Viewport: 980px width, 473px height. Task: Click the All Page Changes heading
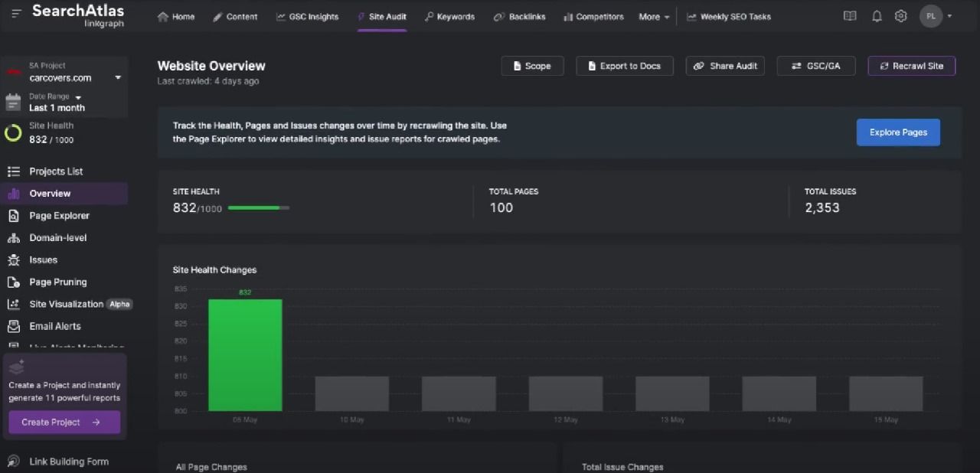pyautogui.click(x=211, y=467)
